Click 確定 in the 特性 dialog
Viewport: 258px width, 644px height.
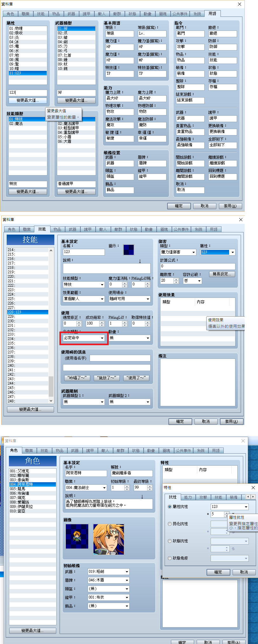coord(218,572)
